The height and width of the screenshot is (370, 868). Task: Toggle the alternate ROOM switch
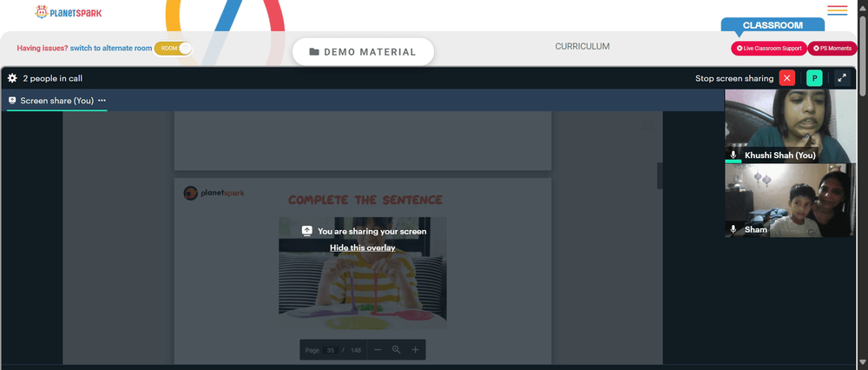point(174,48)
